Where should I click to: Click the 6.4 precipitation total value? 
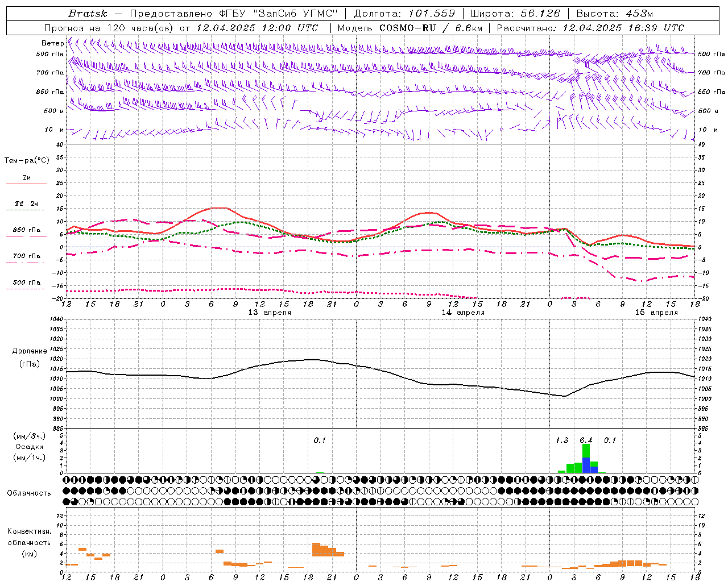click(x=586, y=440)
